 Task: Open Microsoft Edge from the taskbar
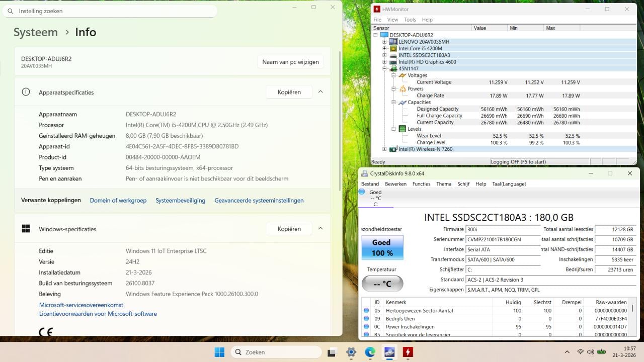(370, 352)
